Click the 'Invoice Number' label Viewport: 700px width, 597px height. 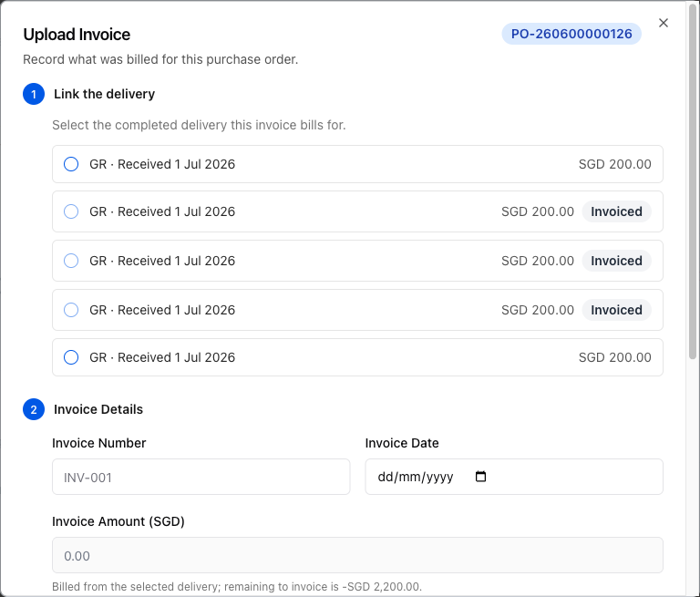click(99, 443)
